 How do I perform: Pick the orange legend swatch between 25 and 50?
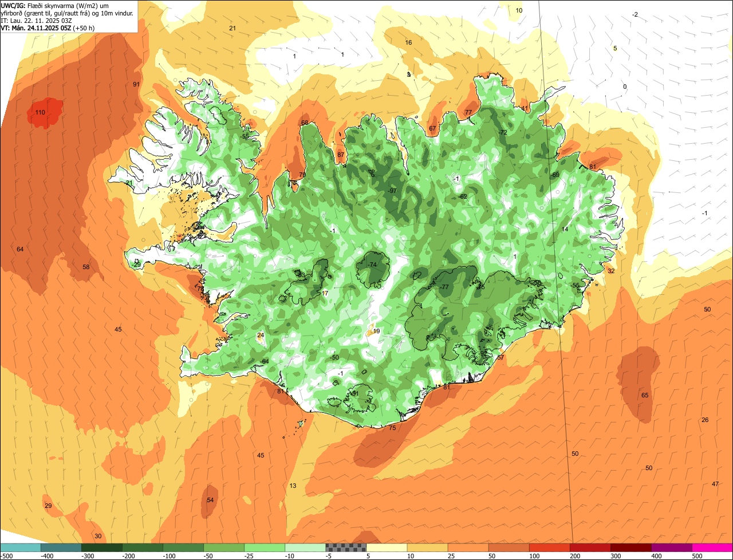468,547
